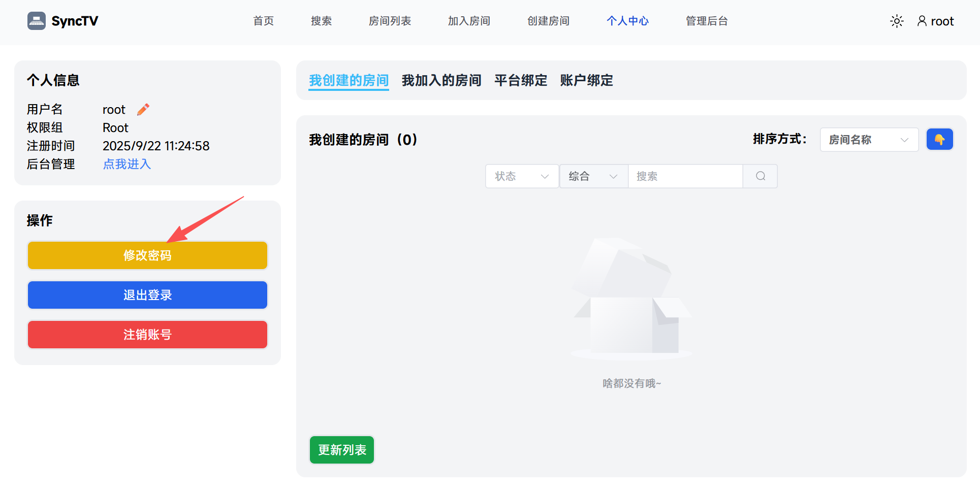Image resolution: width=980 pixels, height=492 pixels.
Task: Click the 排序方式 label
Action: click(x=780, y=139)
